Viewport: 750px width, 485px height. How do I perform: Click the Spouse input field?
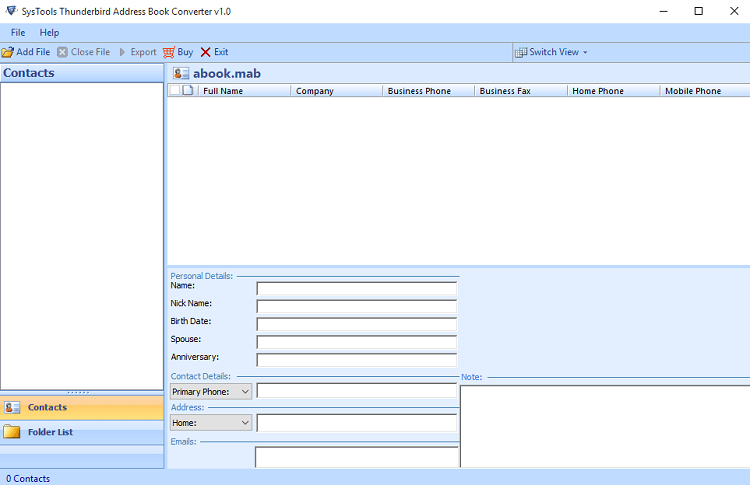(x=356, y=342)
